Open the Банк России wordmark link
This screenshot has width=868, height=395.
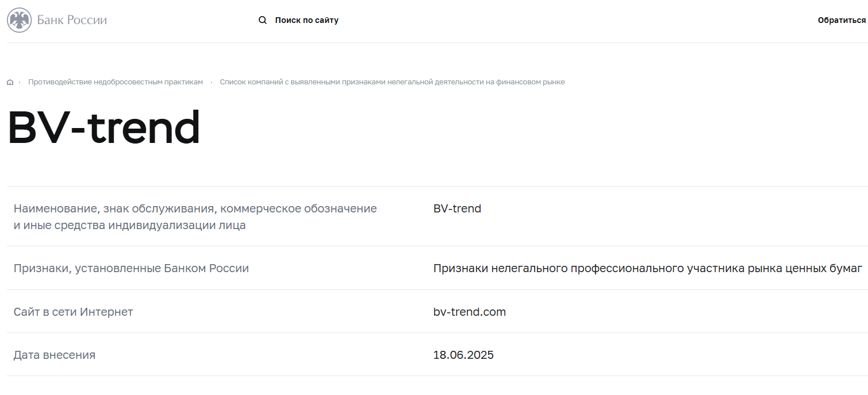(72, 20)
